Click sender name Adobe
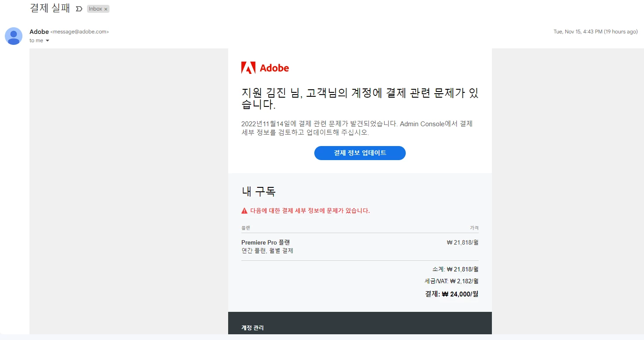This screenshot has width=644, height=340. tap(39, 32)
